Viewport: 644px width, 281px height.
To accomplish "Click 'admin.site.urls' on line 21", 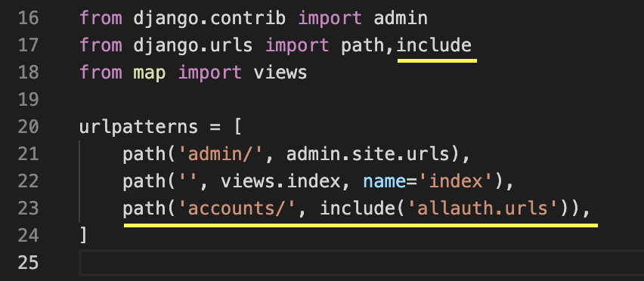I will tap(368, 154).
